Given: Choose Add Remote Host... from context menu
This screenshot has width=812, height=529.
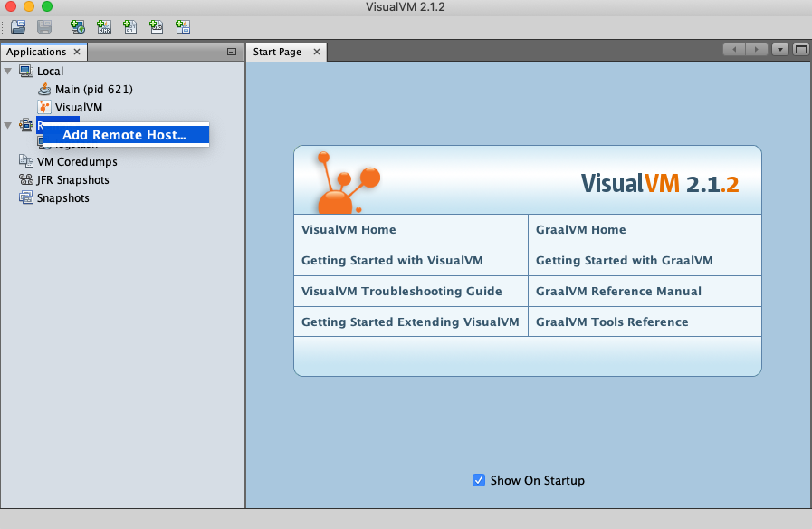Looking at the screenshot, I should pos(126,135).
